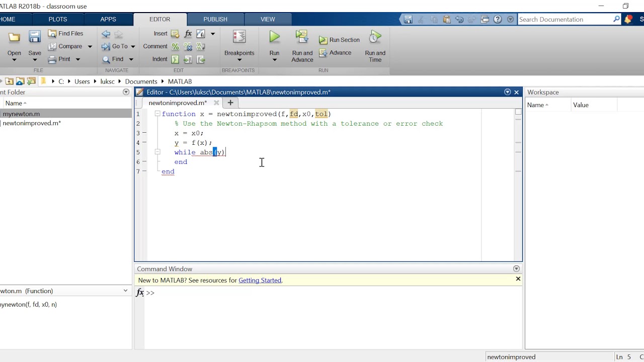Open the Current Folder panel actions menu
This screenshot has width=644, height=362.
click(126, 92)
